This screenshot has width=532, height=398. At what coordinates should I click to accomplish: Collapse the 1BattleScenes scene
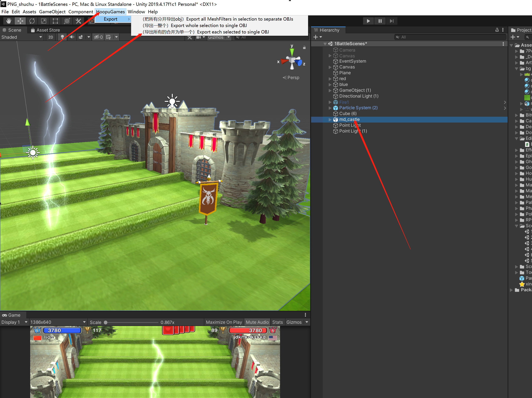(x=325, y=44)
